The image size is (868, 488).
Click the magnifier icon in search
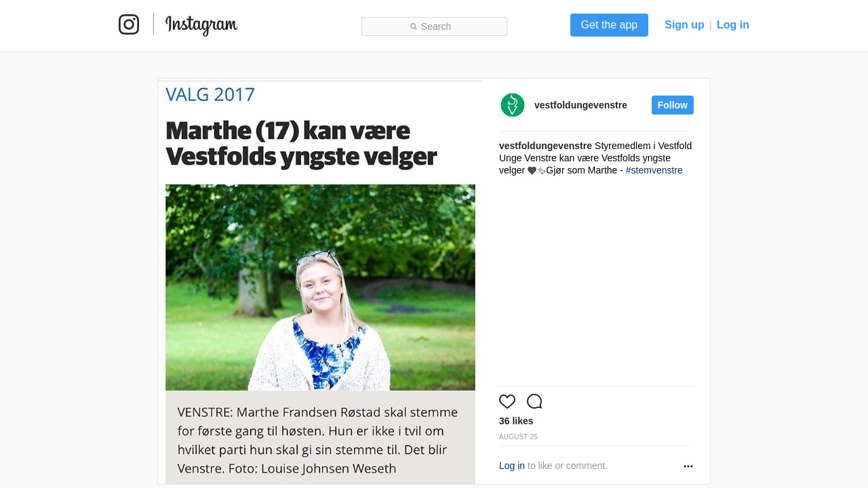click(x=414, y=26)
